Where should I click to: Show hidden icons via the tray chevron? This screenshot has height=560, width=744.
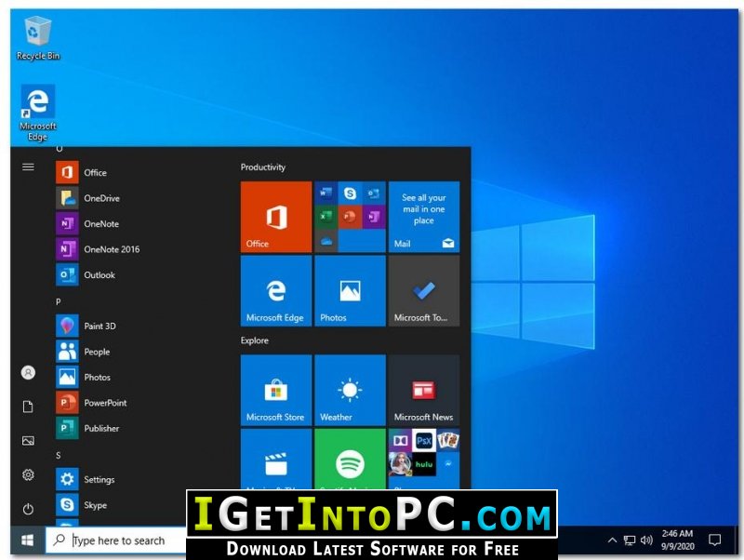[613, 540]
